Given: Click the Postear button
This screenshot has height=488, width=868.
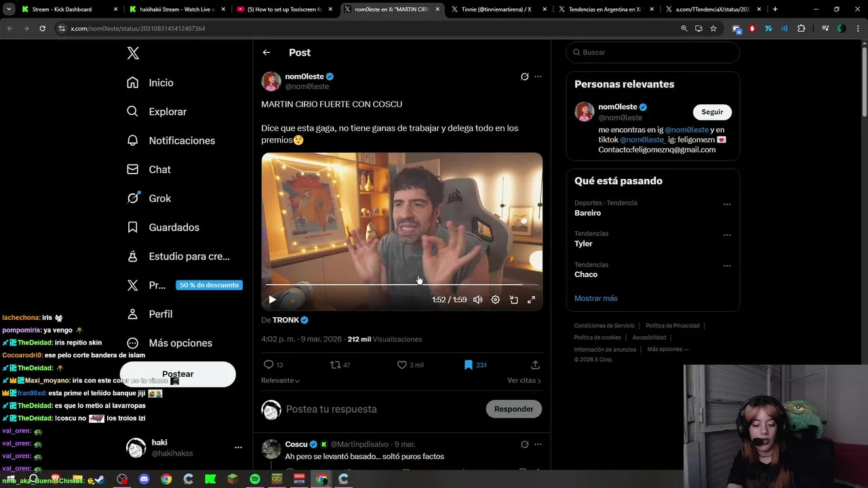Looking at the screenshot, I should pos(178,374).
